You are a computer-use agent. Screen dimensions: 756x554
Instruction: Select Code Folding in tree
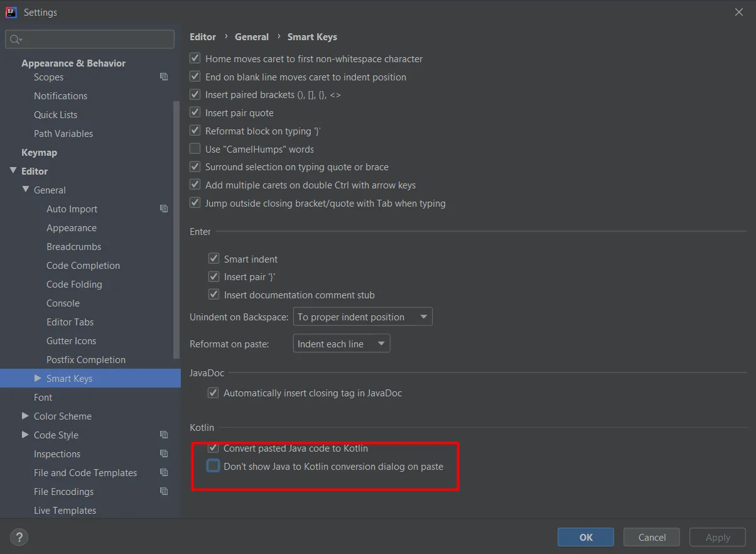pyautogui.click(x=74, y=285)
